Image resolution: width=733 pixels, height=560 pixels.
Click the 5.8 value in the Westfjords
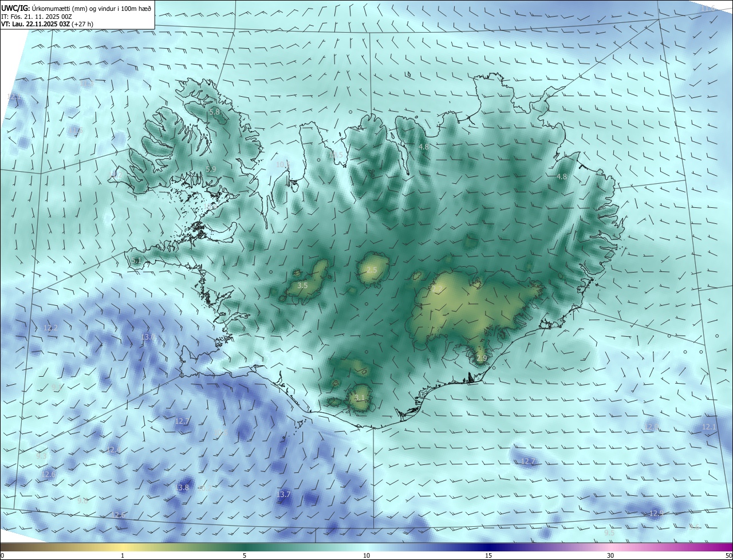[x=215, y=112]
